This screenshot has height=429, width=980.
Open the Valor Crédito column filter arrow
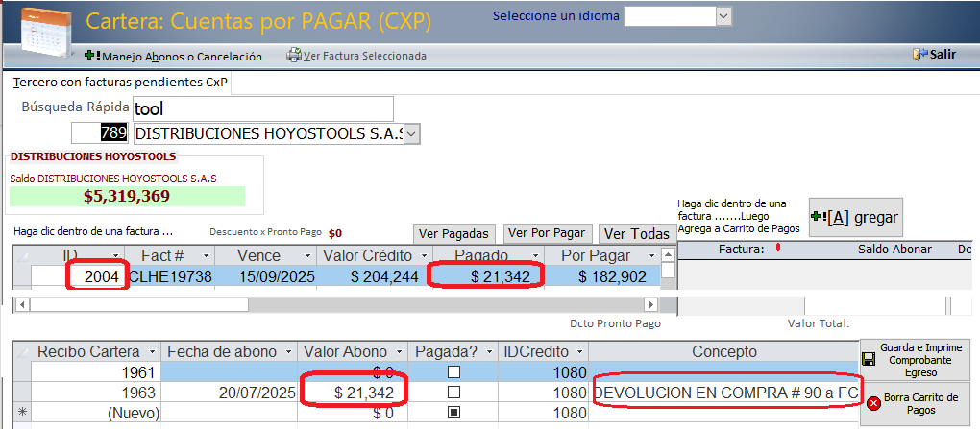[x=422, y=256]
